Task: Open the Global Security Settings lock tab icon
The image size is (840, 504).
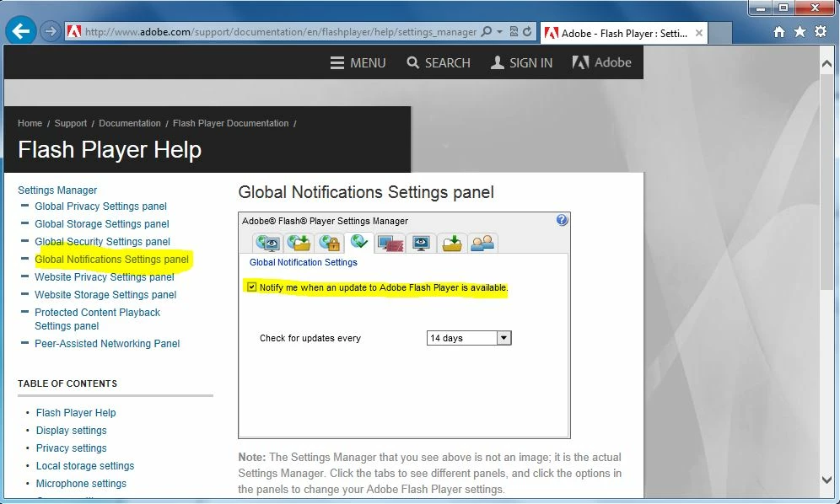Action: (330, 244)
